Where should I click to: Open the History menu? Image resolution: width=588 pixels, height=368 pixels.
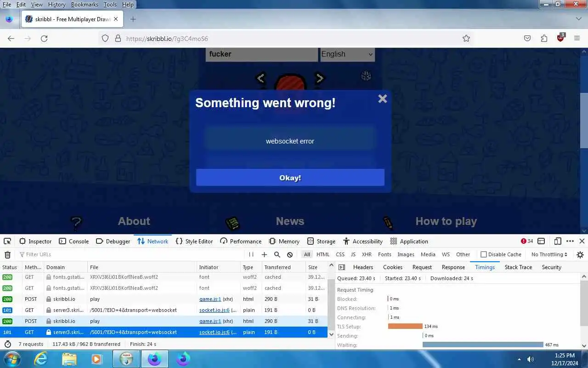tap(57, 4)
